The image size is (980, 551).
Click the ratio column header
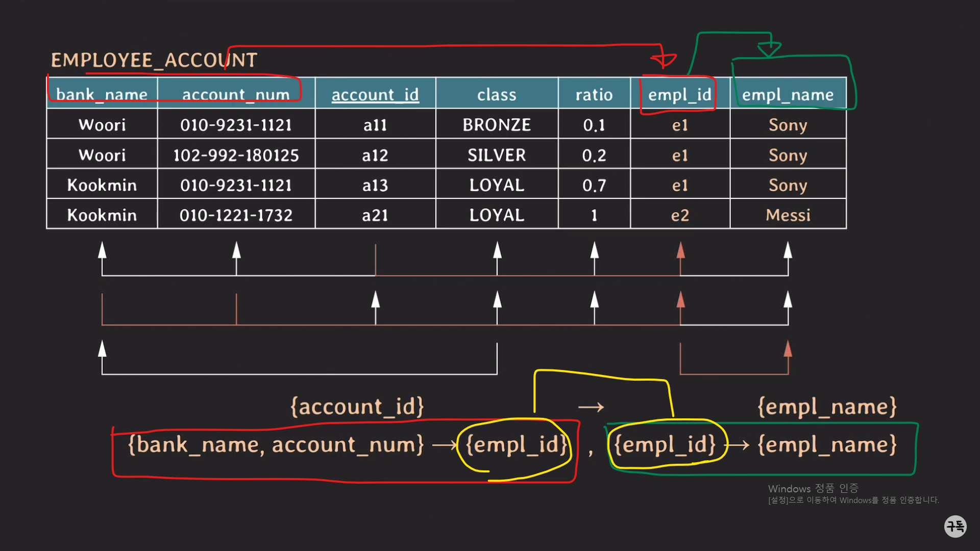(594, 94)
